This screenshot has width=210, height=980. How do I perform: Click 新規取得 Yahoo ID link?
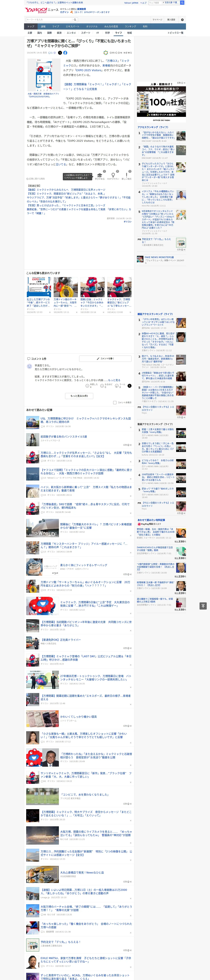pyautogui.click(x=82, y=9)
